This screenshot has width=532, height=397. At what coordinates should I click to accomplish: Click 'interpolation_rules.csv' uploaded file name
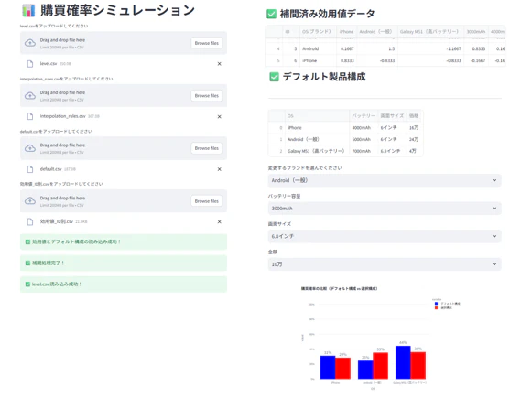[x=63, y=116]
